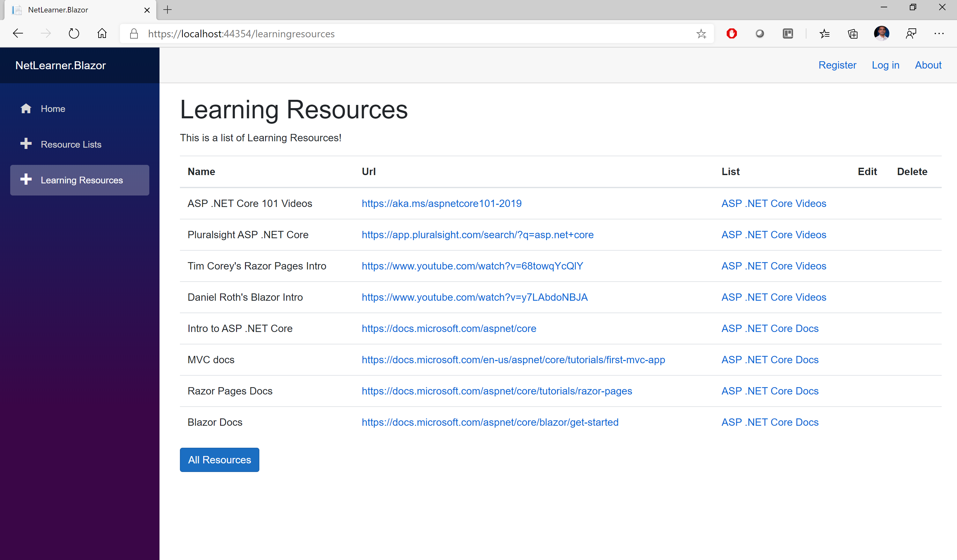Click the Blazor Docs ASP .NET Core Docs list link
Screen dimensions: 957x560
click(770, 422)
